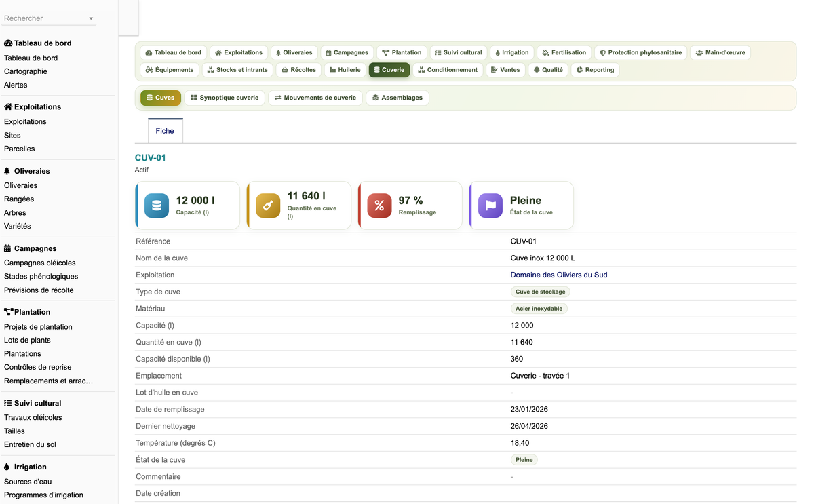Open the Qualité module

click(x=548, y=69)
